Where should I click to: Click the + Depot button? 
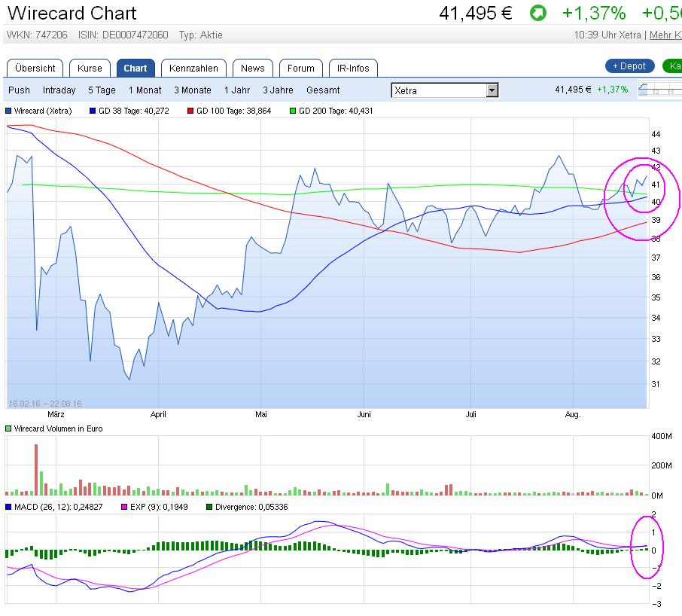click(629, 66)
